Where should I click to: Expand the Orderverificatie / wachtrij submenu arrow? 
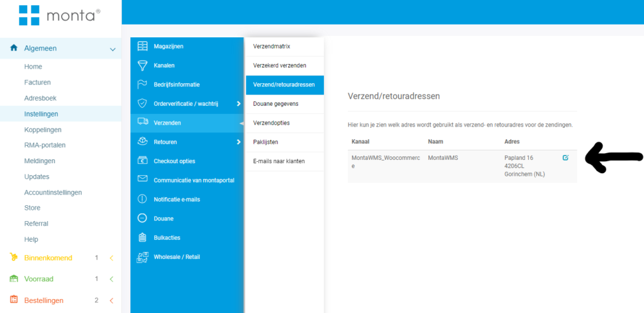(x=238, y=104)
